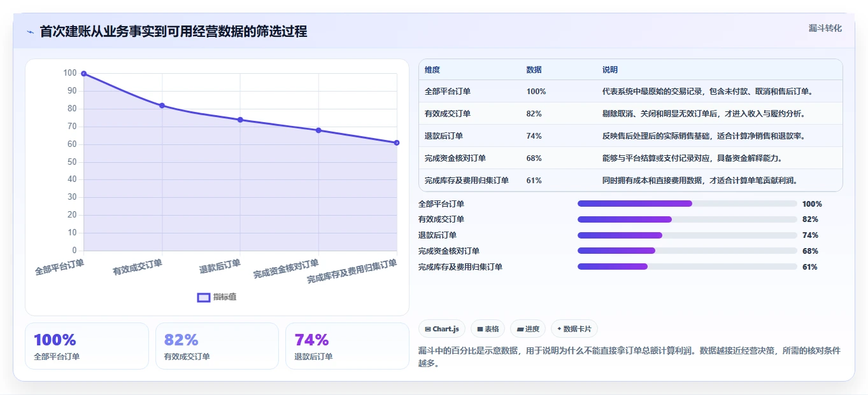Click the 82% value in table
Viewport: 868px width, 395px height.
(534, 114)
